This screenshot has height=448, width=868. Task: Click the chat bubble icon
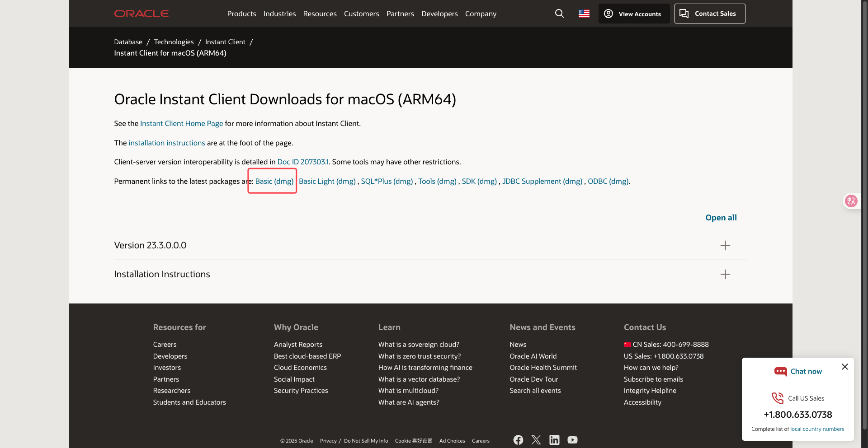[780, 372]
